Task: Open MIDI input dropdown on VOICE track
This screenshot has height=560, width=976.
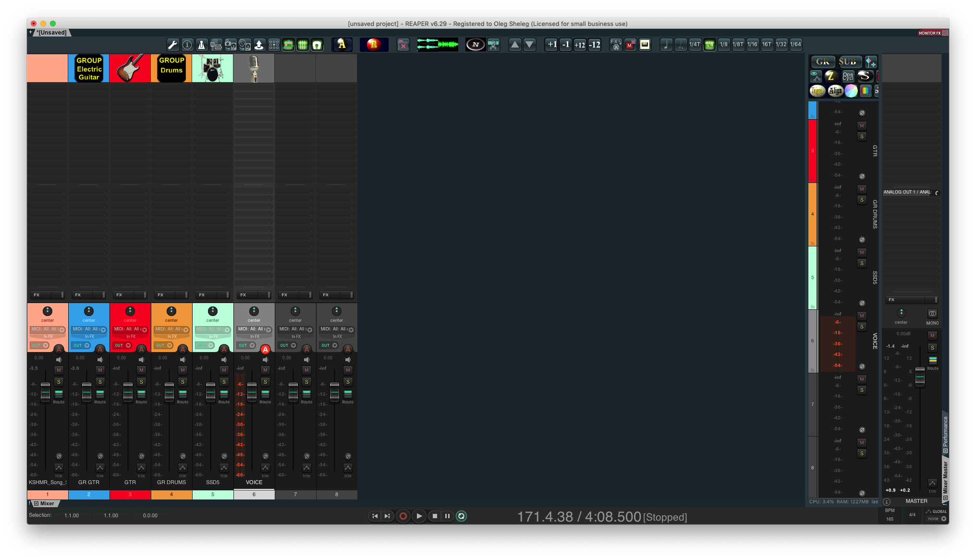Action: pyautogui.click(x=268, y=330)
